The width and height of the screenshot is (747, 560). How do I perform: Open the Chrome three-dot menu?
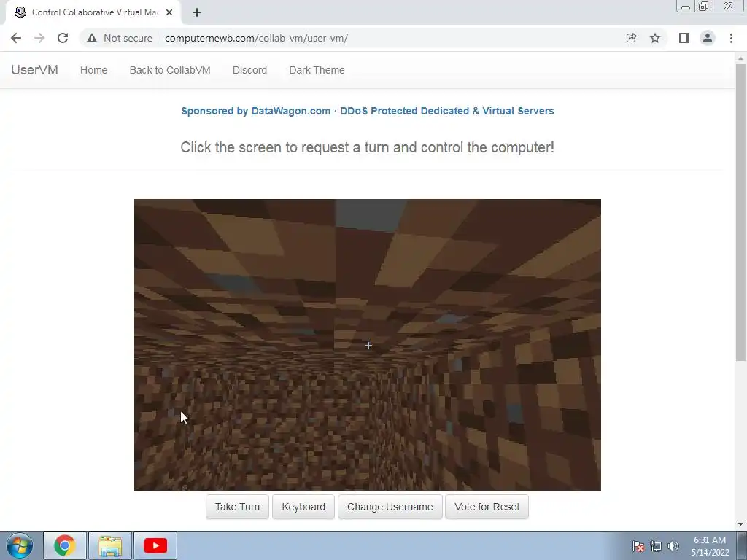731,38
